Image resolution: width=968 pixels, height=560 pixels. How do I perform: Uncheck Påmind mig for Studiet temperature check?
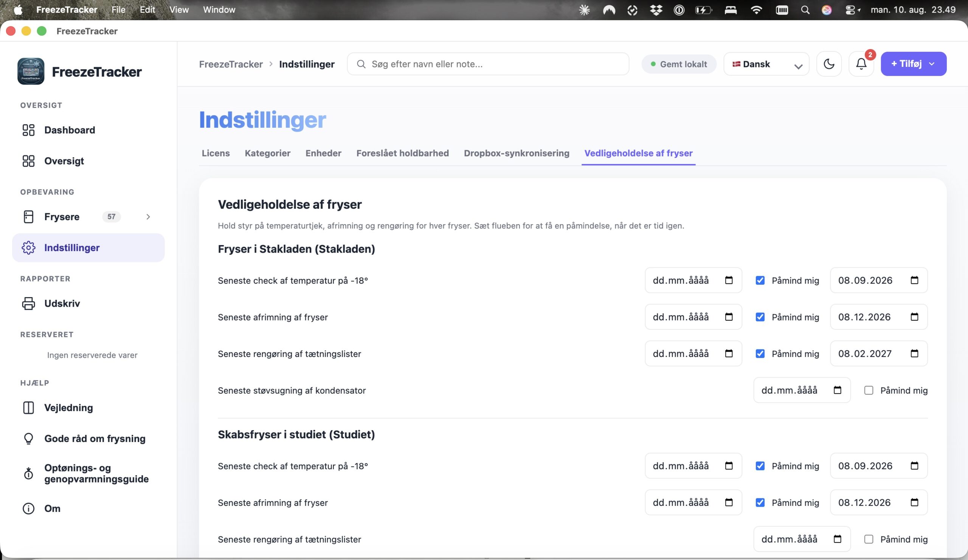tap(760, 466)
